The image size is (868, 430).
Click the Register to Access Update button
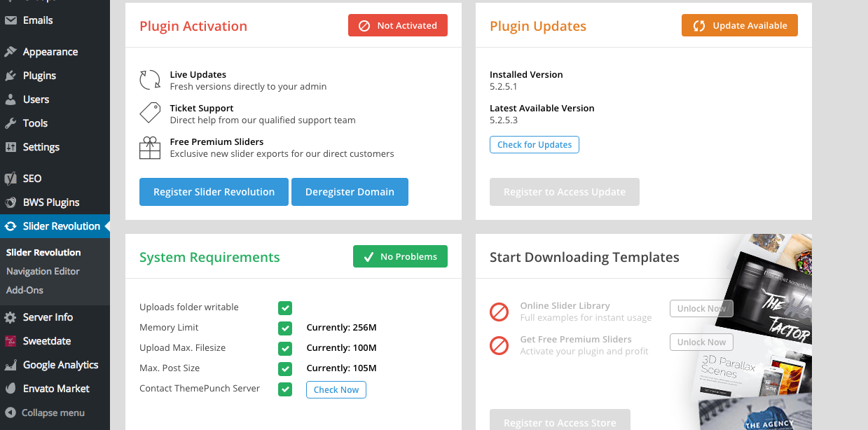pos(565,192)
